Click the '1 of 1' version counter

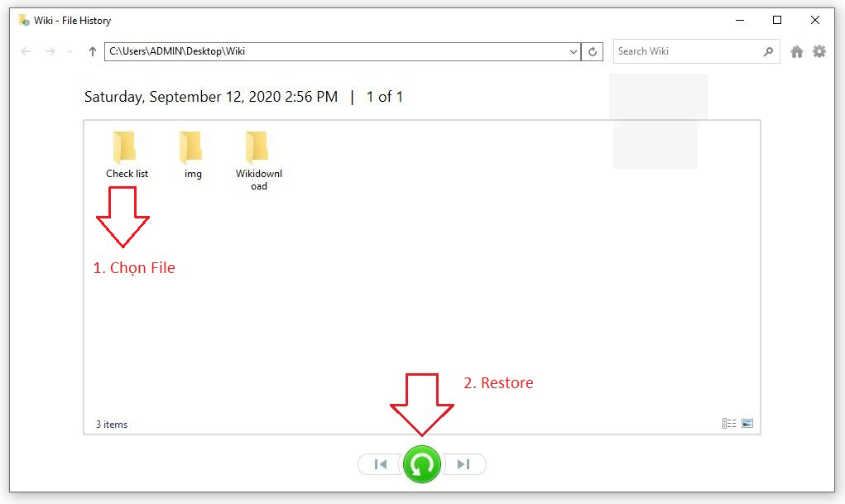(x=384, y=97)
